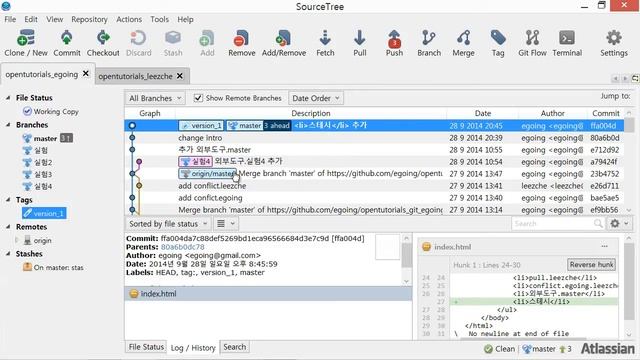Viewport: 640px width, 360px height.
Task: Expand the origin remote node
Action: 17,240
